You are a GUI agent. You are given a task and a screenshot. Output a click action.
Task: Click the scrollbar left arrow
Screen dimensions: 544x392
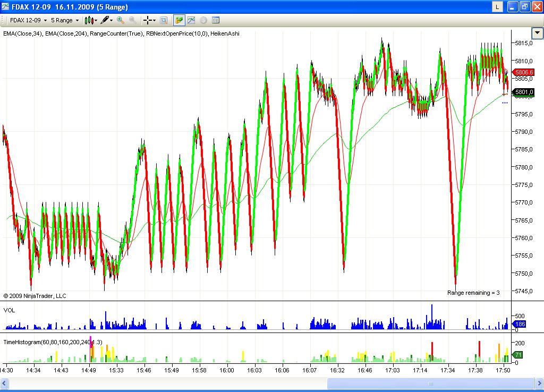[4, 384]
